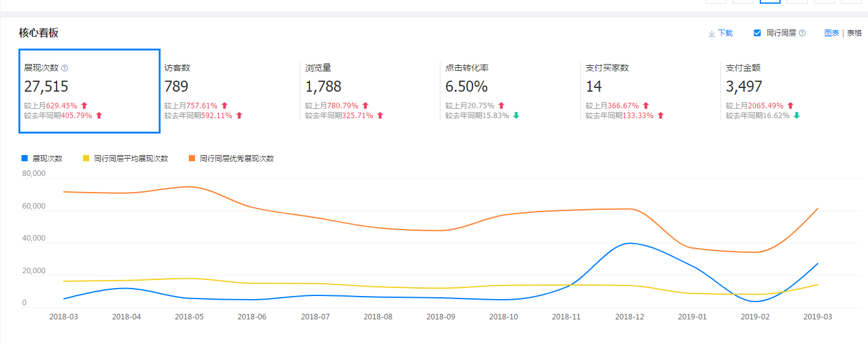Viewport: 868px width, 344px height.
Task: Toggle 同行同层平均展现次数 legend series
Action: [x=125, y=158]
